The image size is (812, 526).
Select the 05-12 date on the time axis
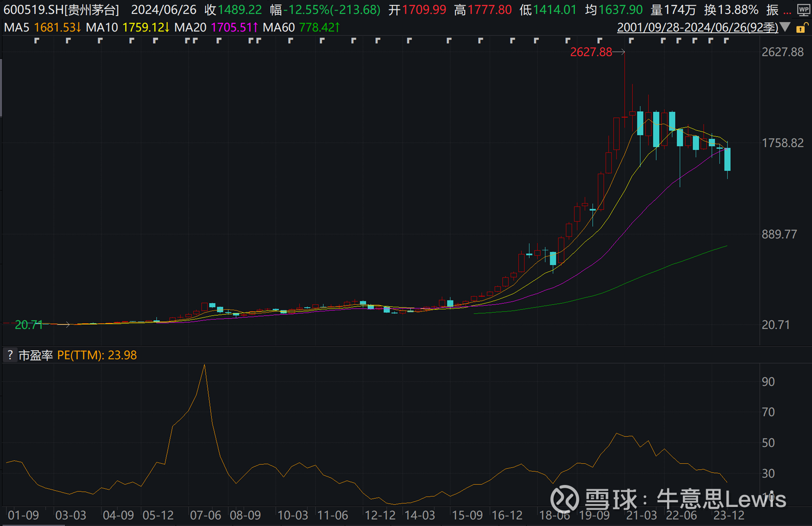click(x=158, y=516)
